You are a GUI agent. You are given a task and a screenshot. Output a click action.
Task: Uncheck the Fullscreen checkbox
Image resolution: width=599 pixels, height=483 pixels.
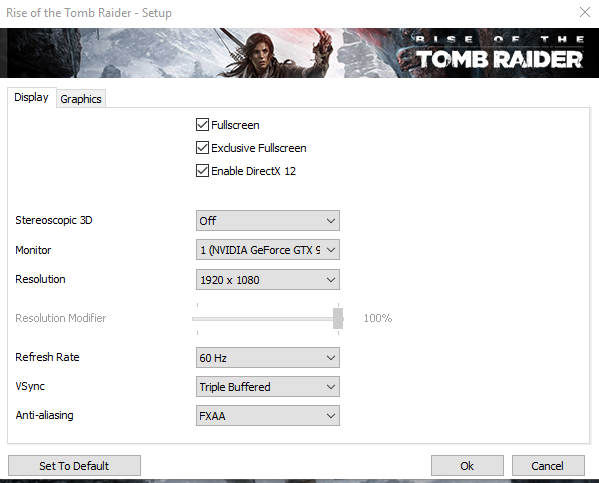(202, 125)
